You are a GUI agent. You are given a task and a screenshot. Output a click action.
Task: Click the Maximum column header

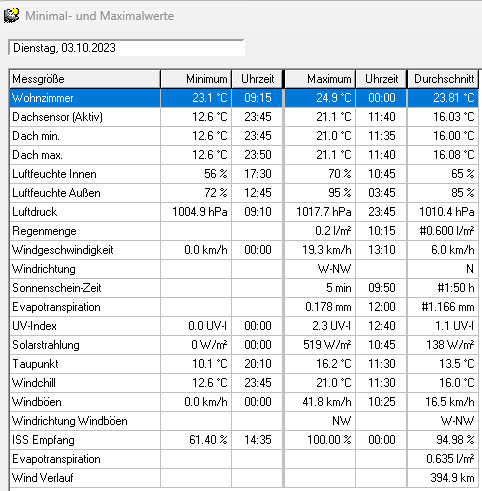coord(320,79)
